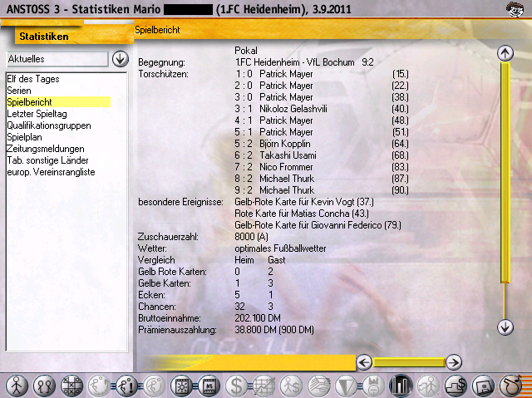Click the floppy disk icon in the bottom toolbar
Screen dimensions: 532x398
point(483,385)
